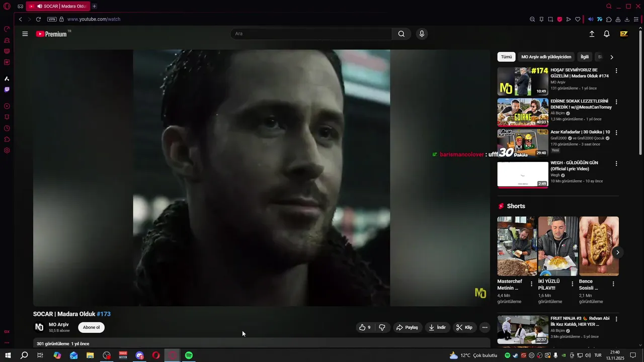Create a clip with the Klip button
The width and height of the screenshot is (644, 362).
(464, 327)
